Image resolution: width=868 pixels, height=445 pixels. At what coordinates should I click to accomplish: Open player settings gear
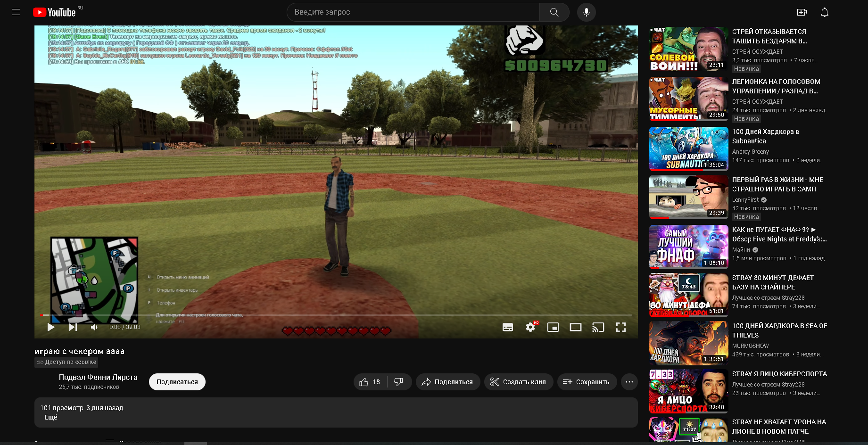[x=530, y=327]
